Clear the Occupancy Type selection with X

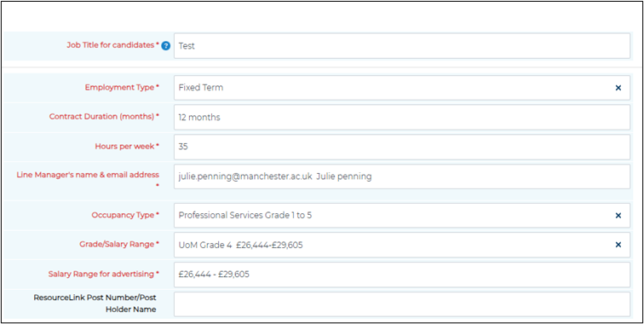pyautogui.click(x=618, y=216)
